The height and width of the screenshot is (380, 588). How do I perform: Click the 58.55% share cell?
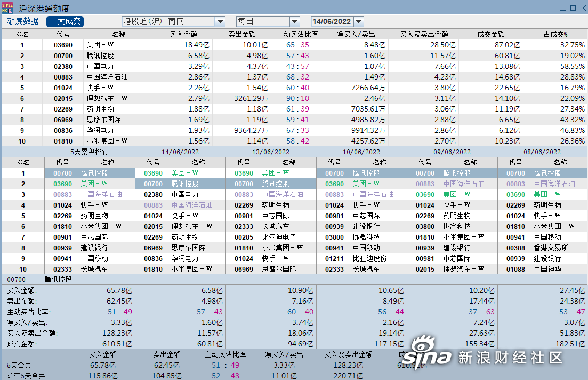coord(573,67)
